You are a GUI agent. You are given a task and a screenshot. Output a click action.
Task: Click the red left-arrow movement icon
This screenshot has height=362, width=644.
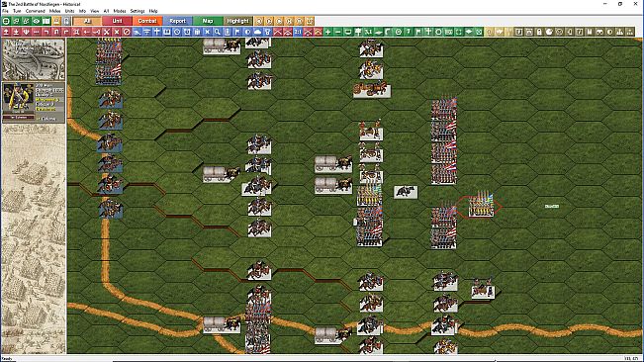[87, 32]
